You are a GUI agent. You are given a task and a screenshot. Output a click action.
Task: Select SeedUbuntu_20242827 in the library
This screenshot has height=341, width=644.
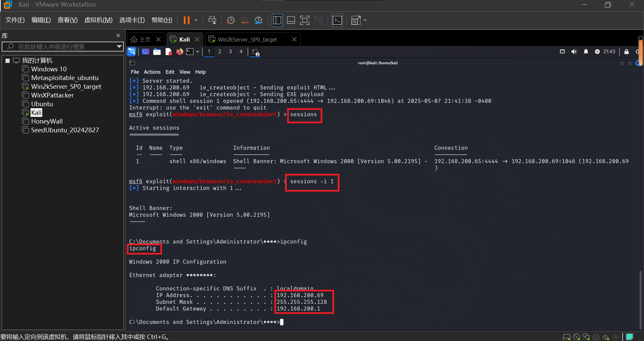pos(65,130)
